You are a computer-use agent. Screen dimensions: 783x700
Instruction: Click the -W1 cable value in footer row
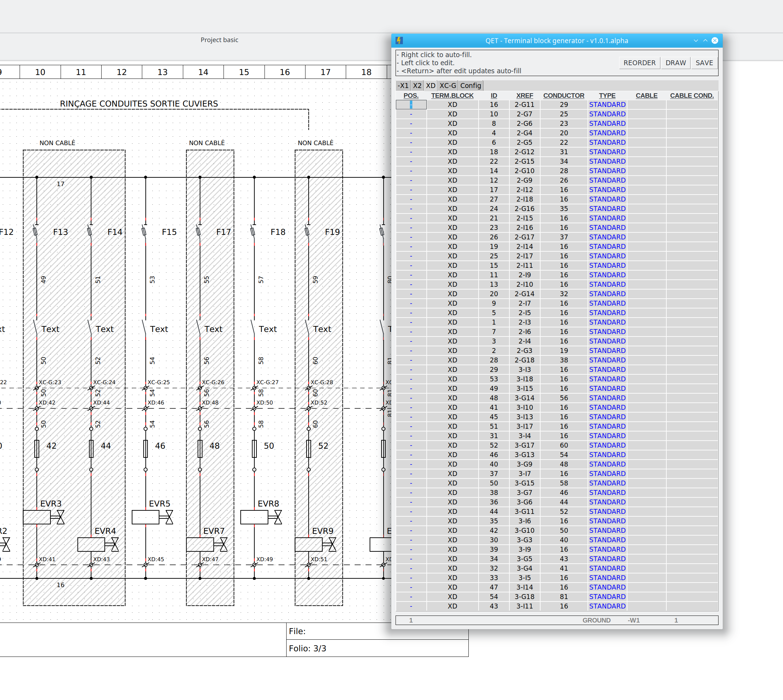(x=633, y=620)
